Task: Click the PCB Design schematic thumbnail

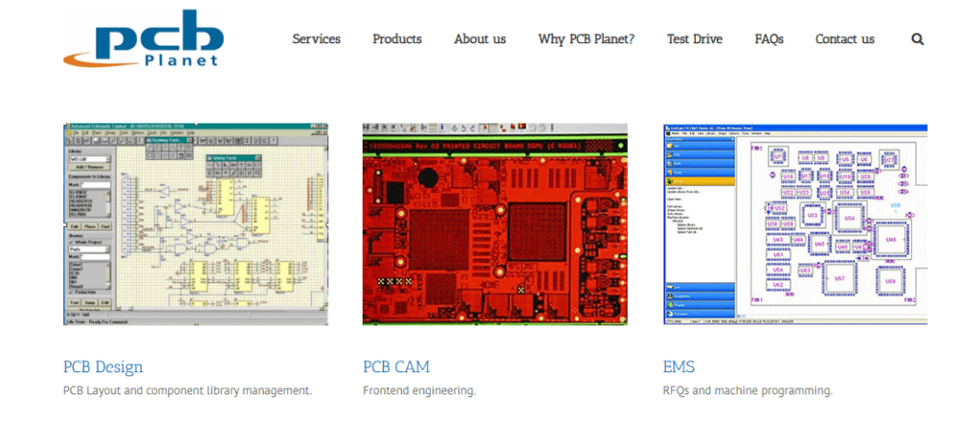Action: 195,224
